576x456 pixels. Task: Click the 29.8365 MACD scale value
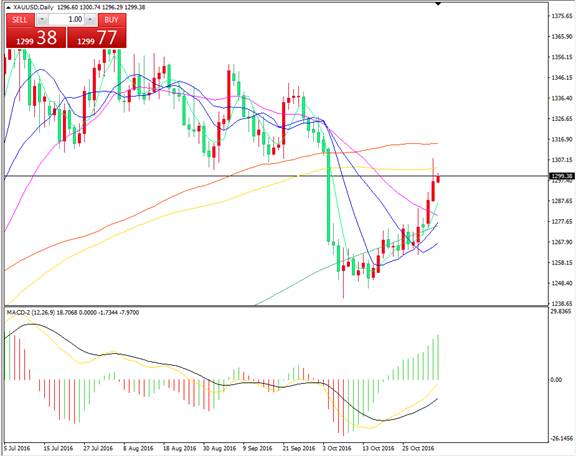[561, 312]
